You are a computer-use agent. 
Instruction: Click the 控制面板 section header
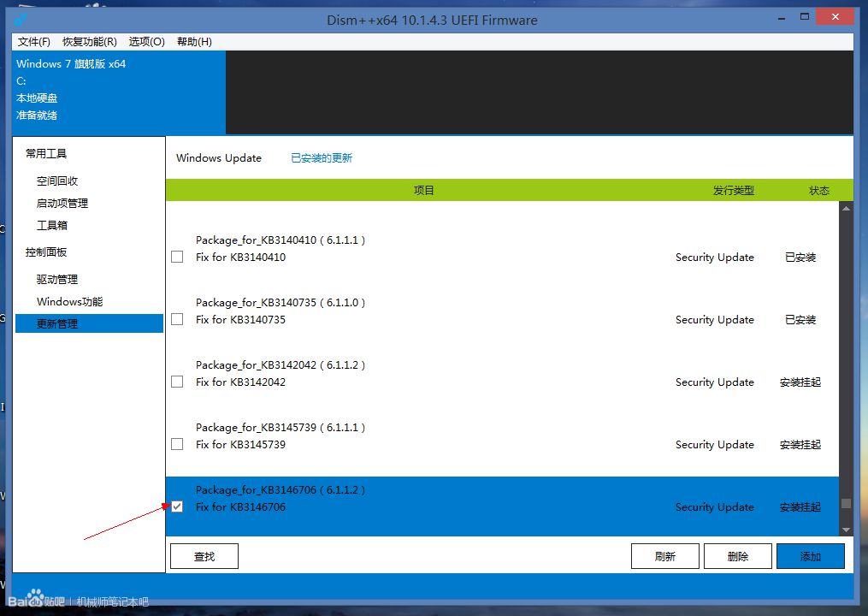tap(46, 252)
